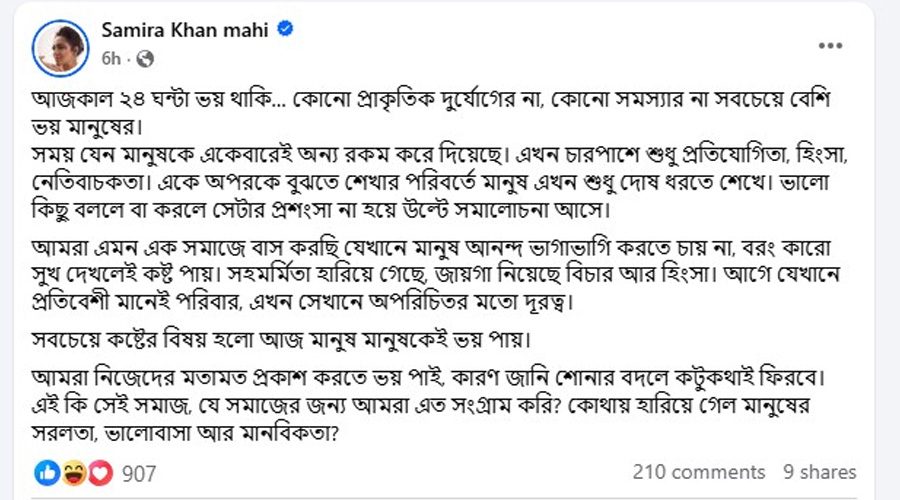Click the line beginning নেতিবাচকতা
This screenshot has width=900, height=500.
pos(430,183)
